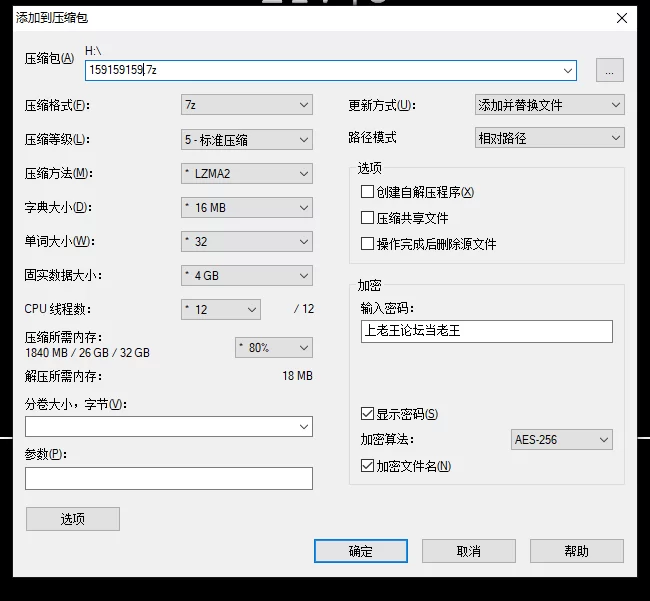
Task: Click the / 12 thread count text
Action: pos(304,309)
